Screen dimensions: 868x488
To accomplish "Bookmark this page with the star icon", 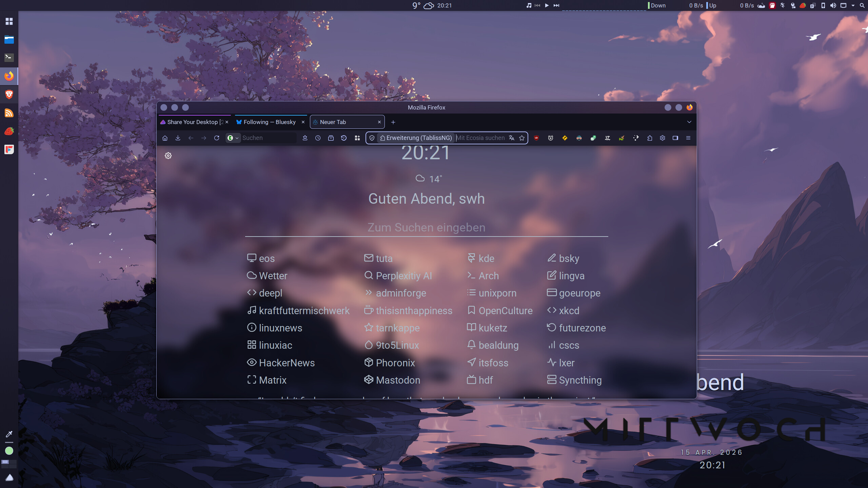I will [x=522, y=138].
